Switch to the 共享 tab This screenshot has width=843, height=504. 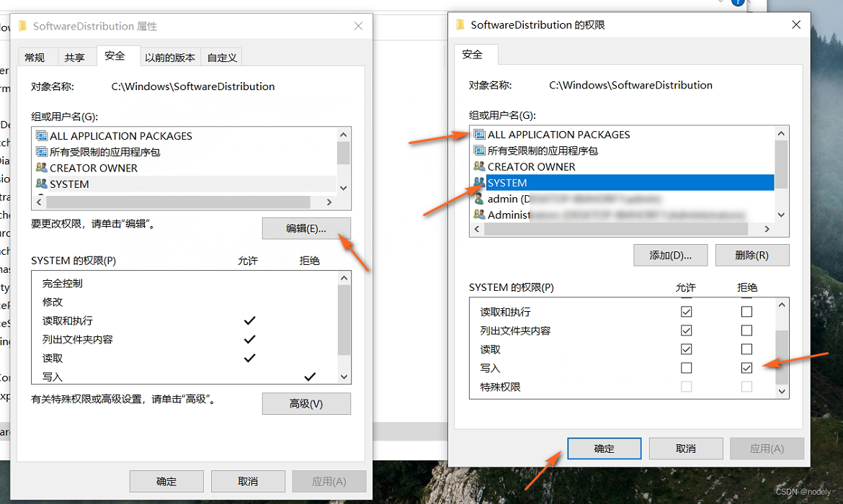(x=74, y=58)
